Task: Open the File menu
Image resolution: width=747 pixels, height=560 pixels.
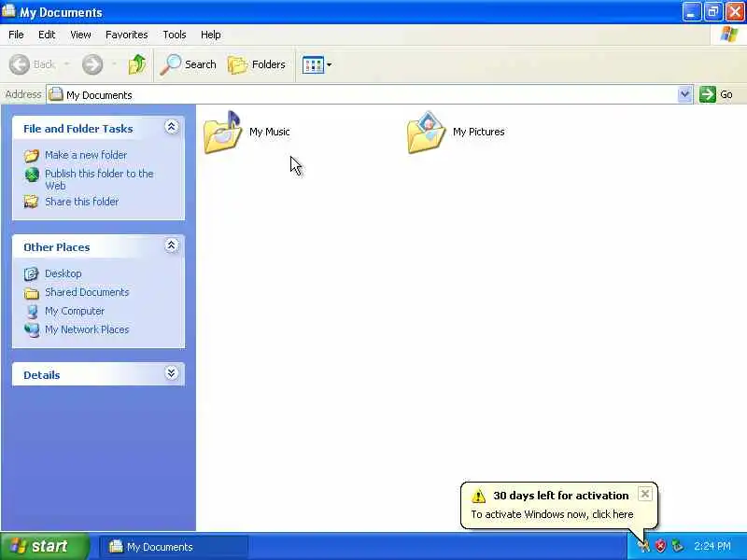Action: pyautogui.click(x=16, y=35)
